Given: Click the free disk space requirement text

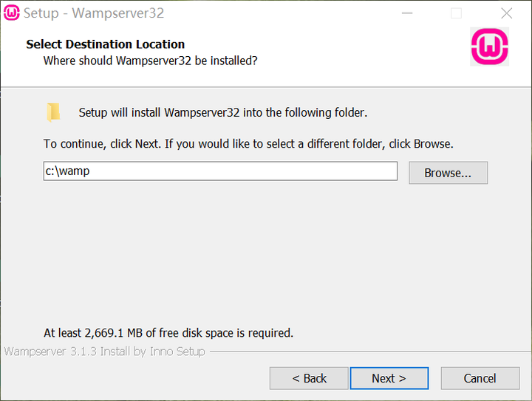Looking at the screenshot, I should [168, 333].
